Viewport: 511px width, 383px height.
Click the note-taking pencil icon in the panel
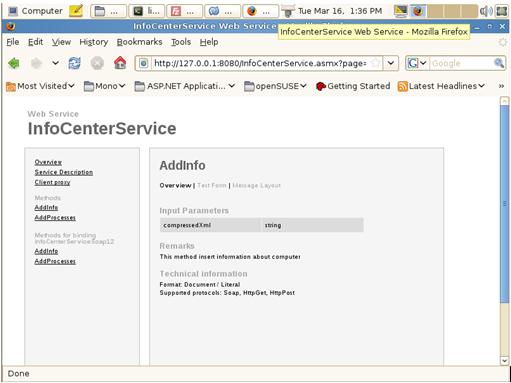click(x=76, y=11)
